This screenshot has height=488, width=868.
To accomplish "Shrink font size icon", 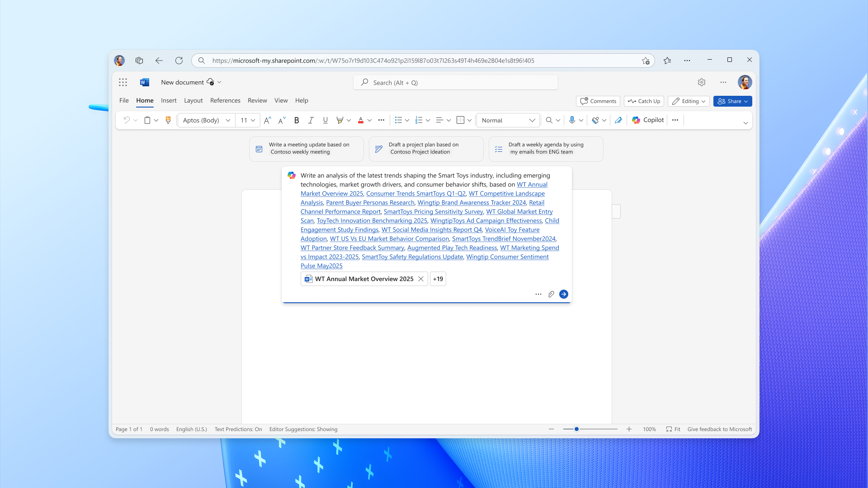I will tap(282, 120).
